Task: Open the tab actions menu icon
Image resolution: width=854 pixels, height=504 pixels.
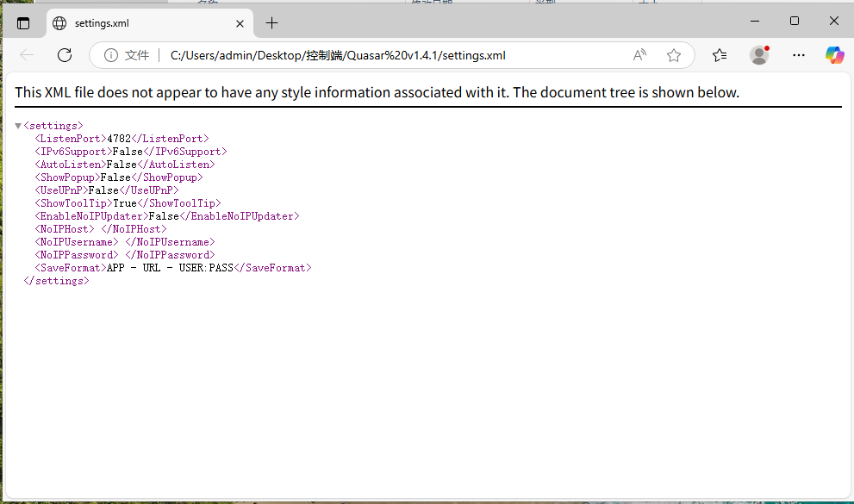Action: [x=23, y=23]
